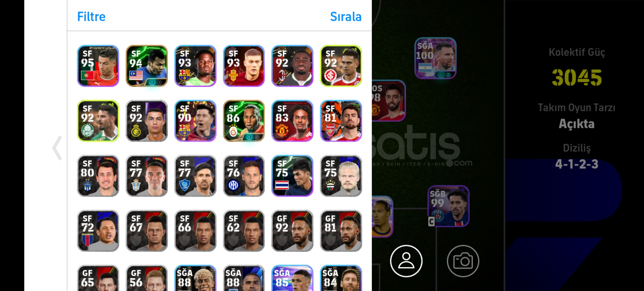Tap the OS 98 Manchester United pitch card
The width and height of the screenshot is (644, 291).
coord(389,101)
